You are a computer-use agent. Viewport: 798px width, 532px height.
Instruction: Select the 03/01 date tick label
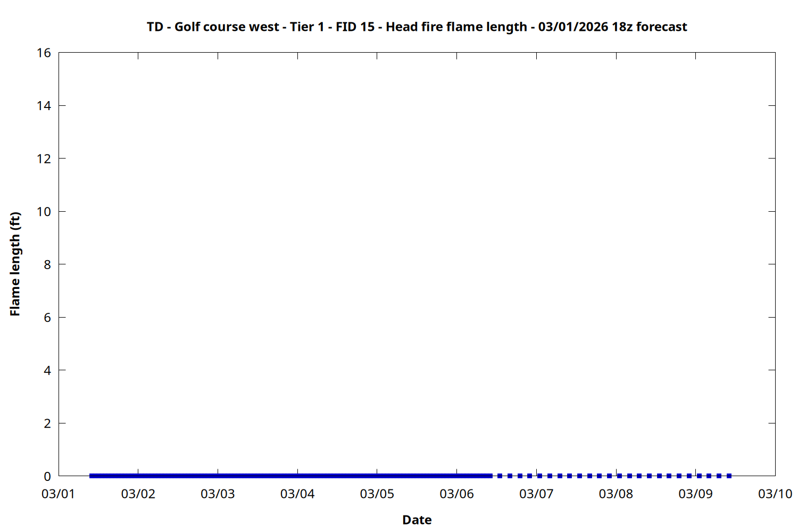pos(59,494)
